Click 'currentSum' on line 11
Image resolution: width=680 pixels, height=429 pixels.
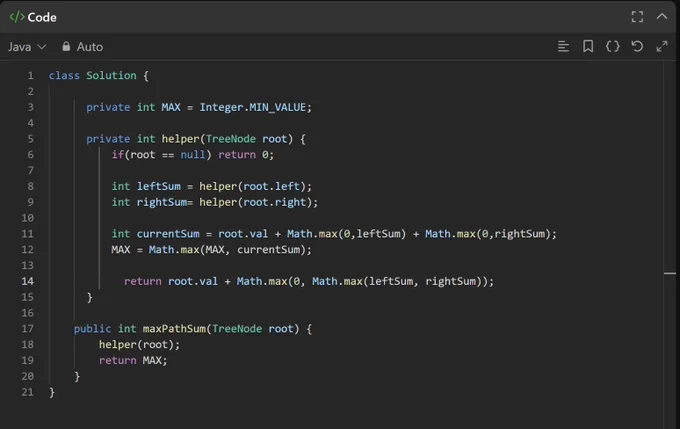[168, 234]
